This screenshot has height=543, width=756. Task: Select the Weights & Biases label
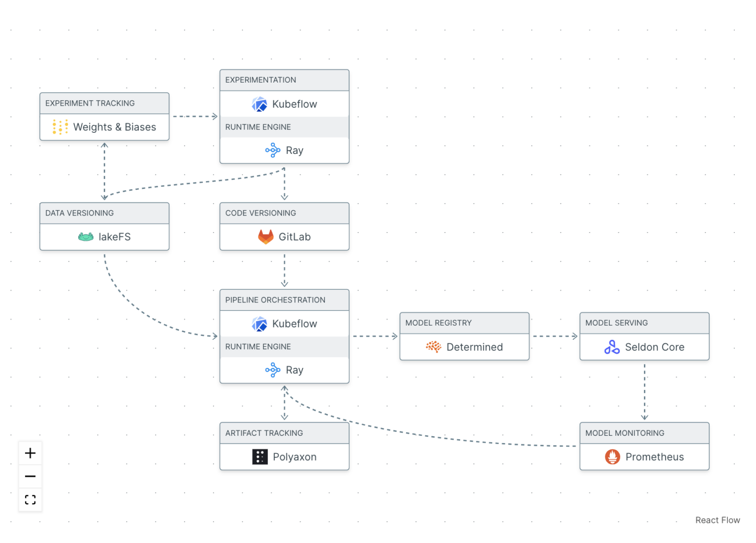[115, 127]
